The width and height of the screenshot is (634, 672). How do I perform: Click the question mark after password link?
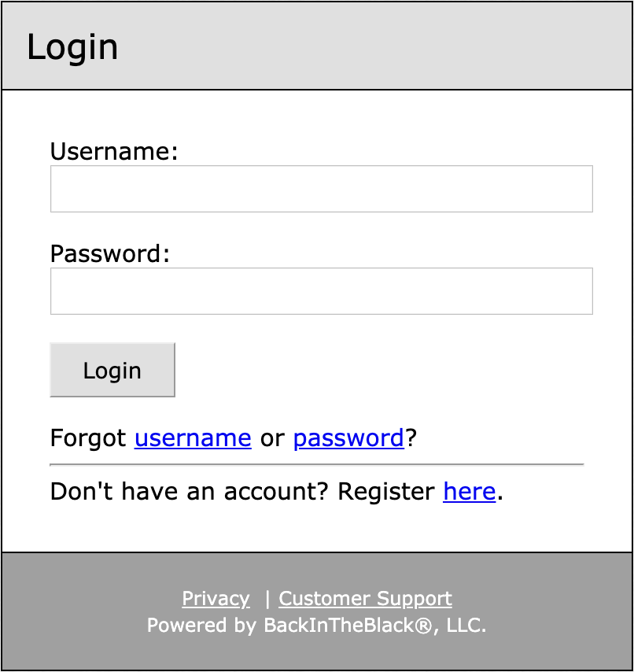coord(411,438)
